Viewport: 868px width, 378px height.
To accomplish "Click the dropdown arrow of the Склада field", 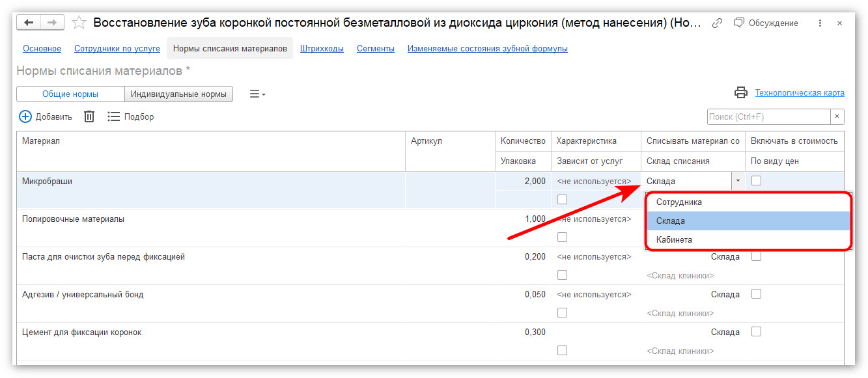I will click(x=738, y=181).
